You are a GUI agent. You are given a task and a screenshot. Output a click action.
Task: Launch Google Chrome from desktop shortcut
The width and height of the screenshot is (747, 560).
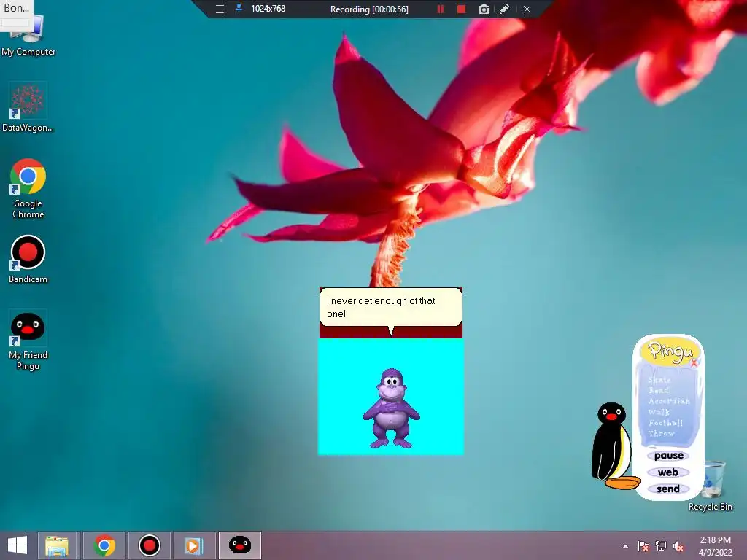point(28,189)
